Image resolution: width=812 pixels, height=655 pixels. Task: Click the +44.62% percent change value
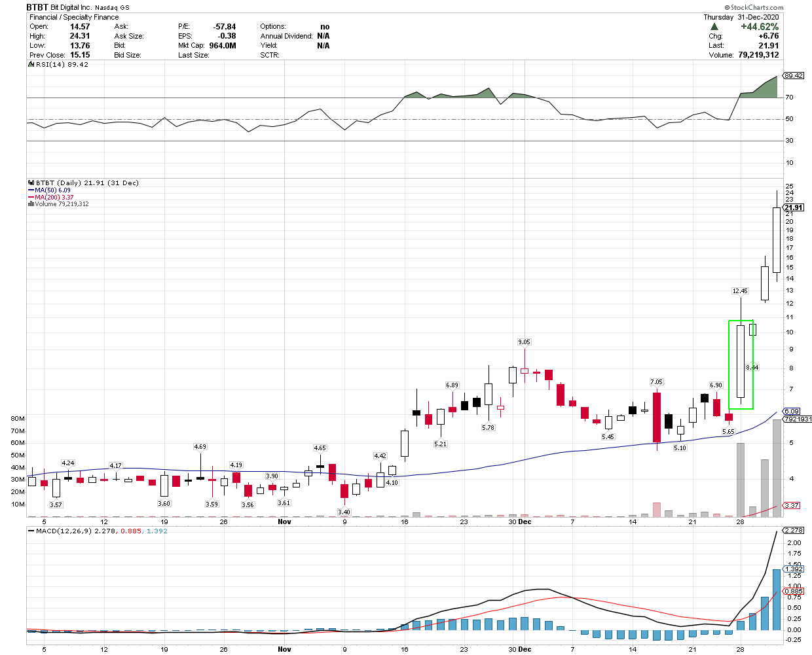[x=760, y=27]
